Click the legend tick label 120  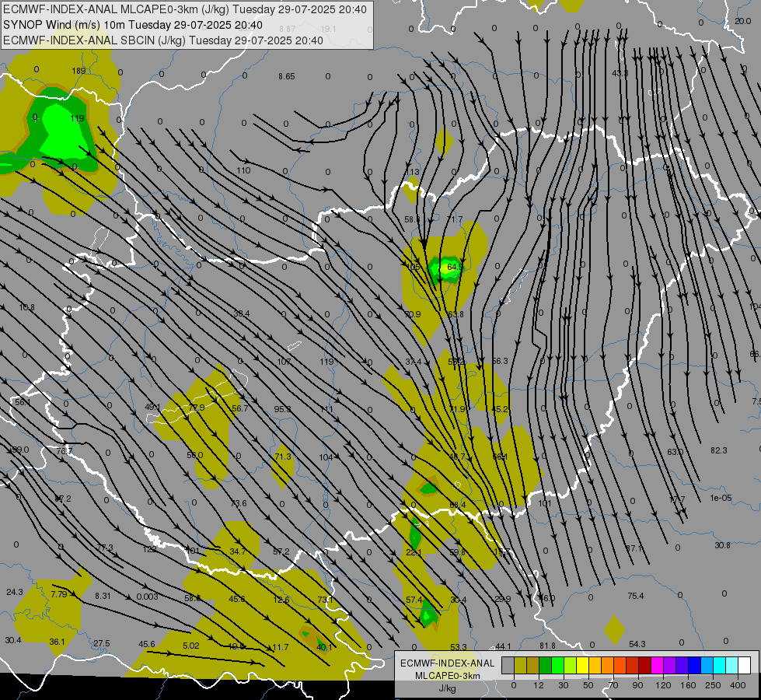(663, 685)
